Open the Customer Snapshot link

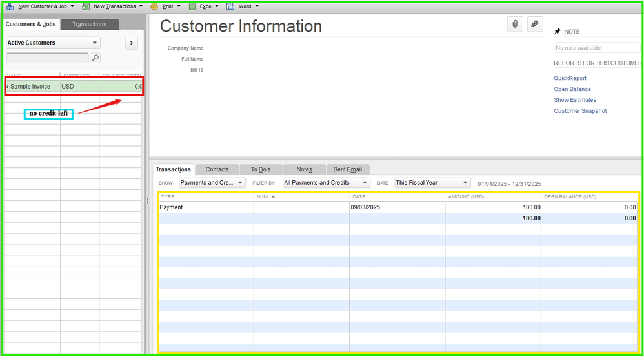coord(580,111)
